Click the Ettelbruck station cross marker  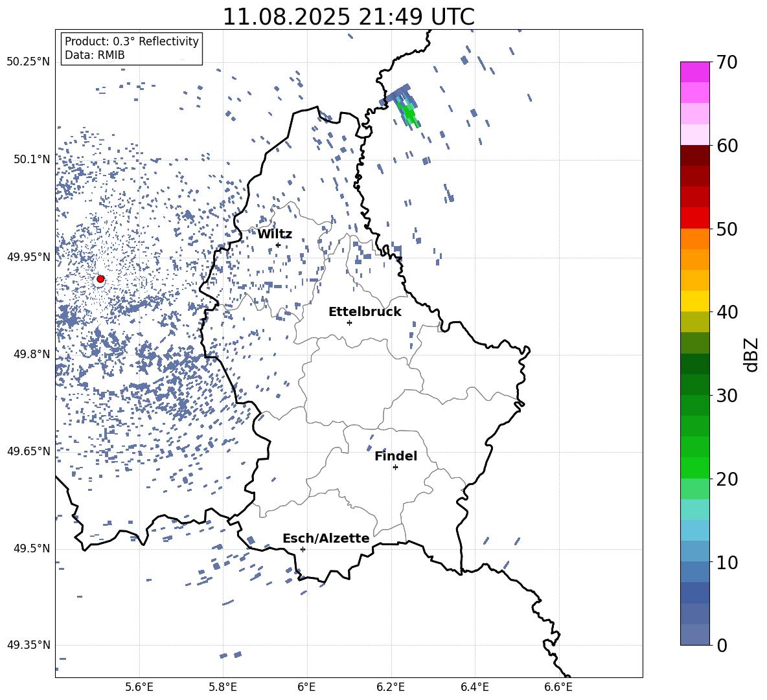tap(349, 322)
